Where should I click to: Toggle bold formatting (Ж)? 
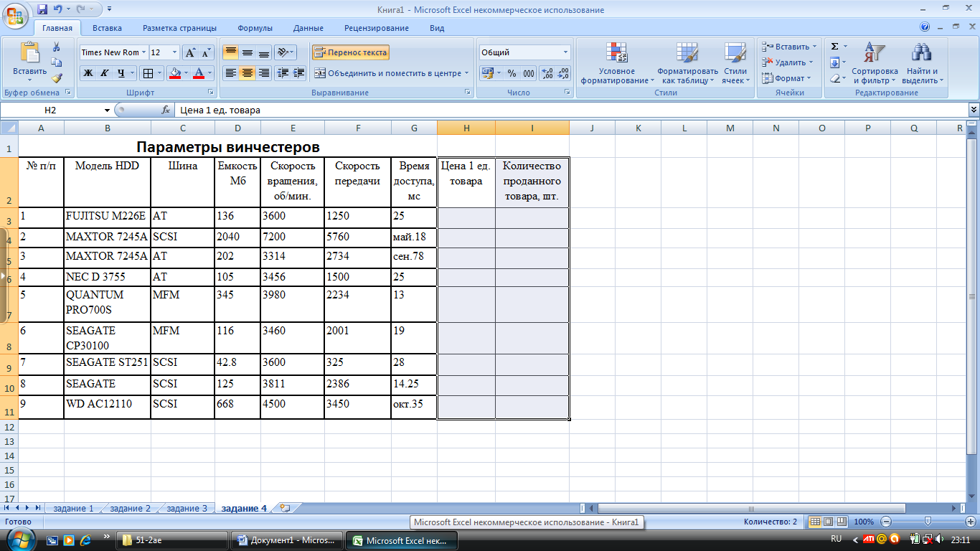coord(88,72)
